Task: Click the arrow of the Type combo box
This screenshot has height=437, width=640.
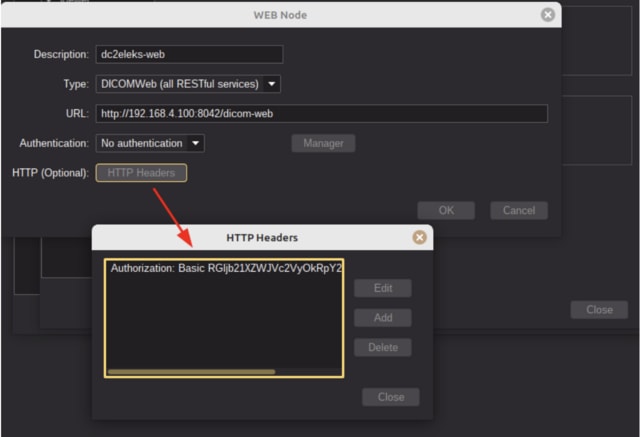Action: pos(273,84)
